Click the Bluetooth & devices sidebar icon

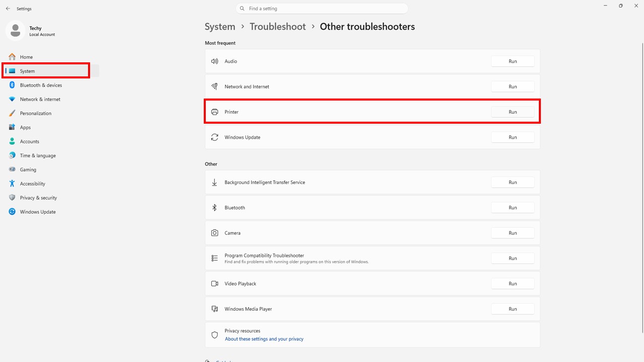12,85
